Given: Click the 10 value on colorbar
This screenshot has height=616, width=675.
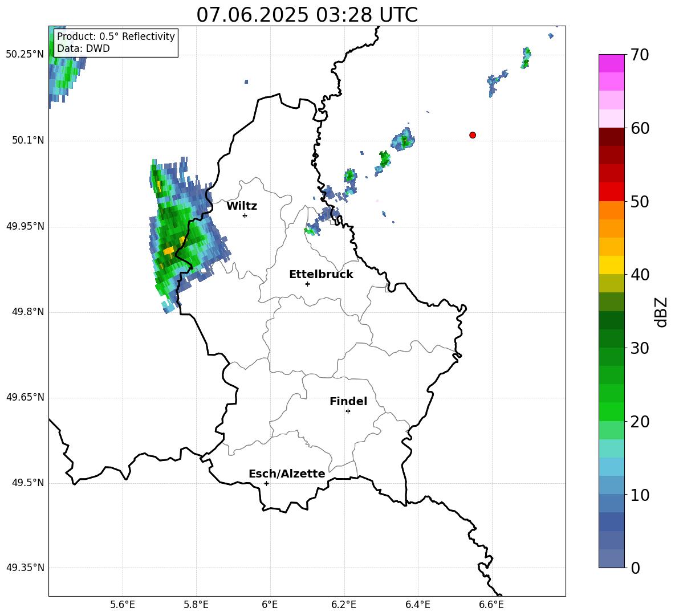Looking at the screenshot, I should (640, 495).
